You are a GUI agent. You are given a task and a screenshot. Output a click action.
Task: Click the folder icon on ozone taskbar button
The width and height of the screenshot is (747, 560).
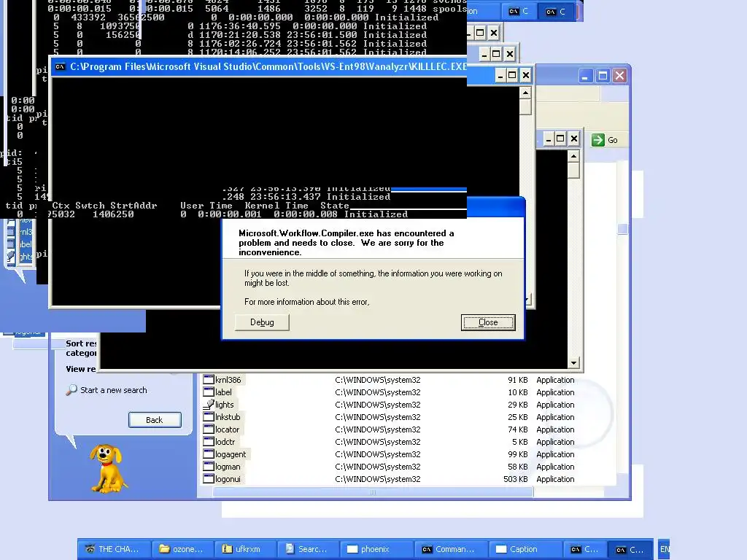164,549
